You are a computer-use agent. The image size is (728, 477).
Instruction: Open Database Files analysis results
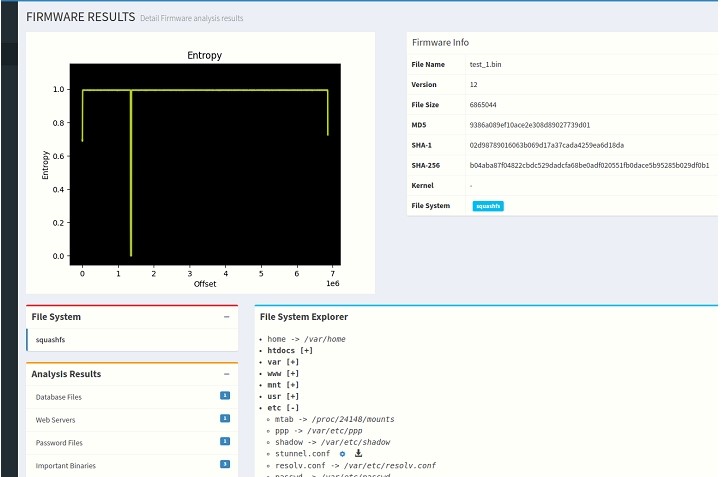pyautogui.click(x=59, y=397)
